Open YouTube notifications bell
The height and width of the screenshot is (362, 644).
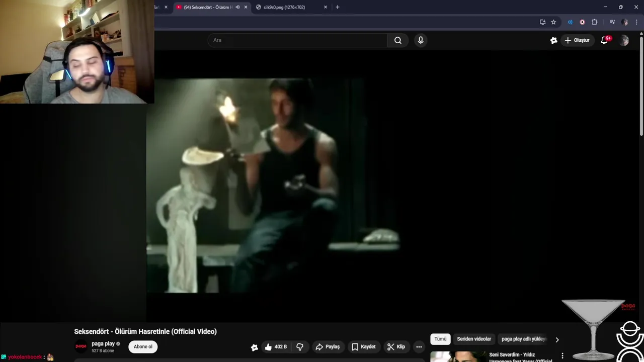tap(605, 40)
